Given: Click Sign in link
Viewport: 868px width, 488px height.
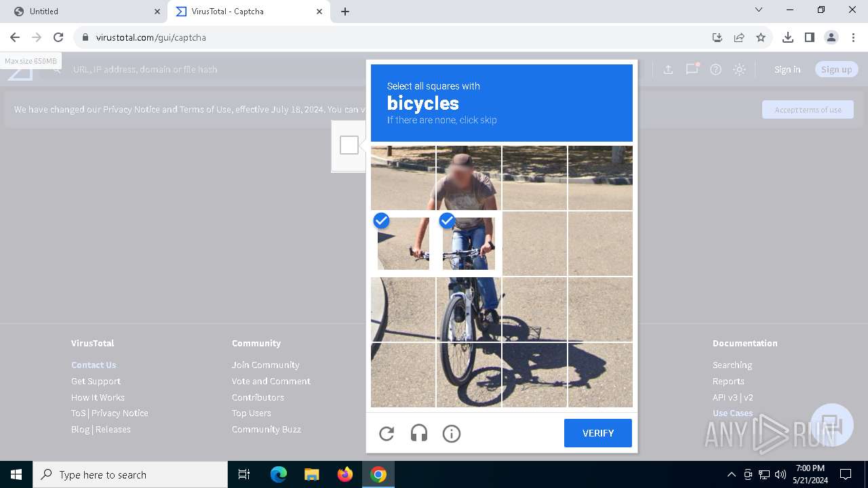Looking at the screenshot, I should click(787, 69).
